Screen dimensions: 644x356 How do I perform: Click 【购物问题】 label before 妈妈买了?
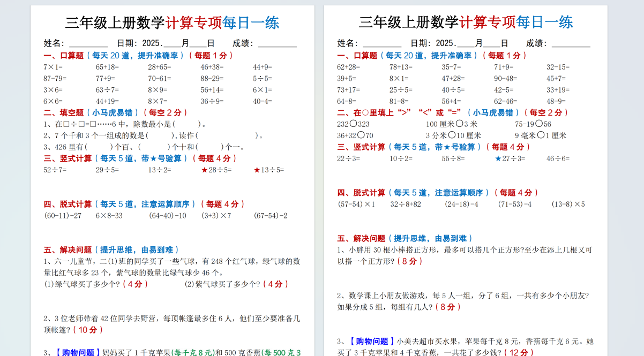coord(78,352)
